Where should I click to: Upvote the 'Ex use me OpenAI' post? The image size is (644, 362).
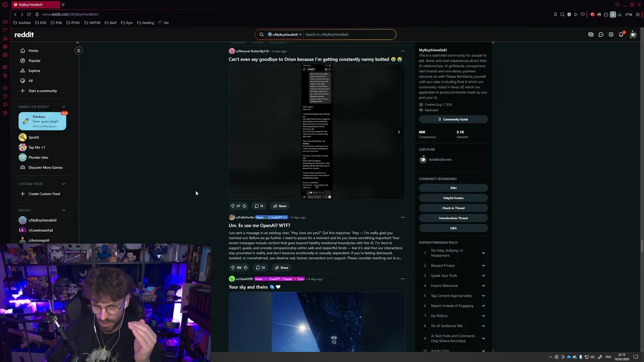[232, 267]
